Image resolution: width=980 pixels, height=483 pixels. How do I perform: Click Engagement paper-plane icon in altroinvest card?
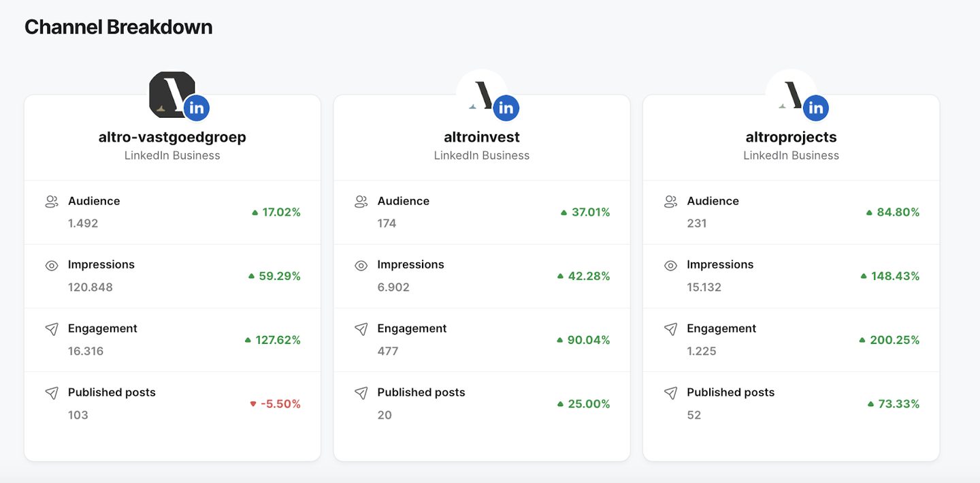coord(361,329)
